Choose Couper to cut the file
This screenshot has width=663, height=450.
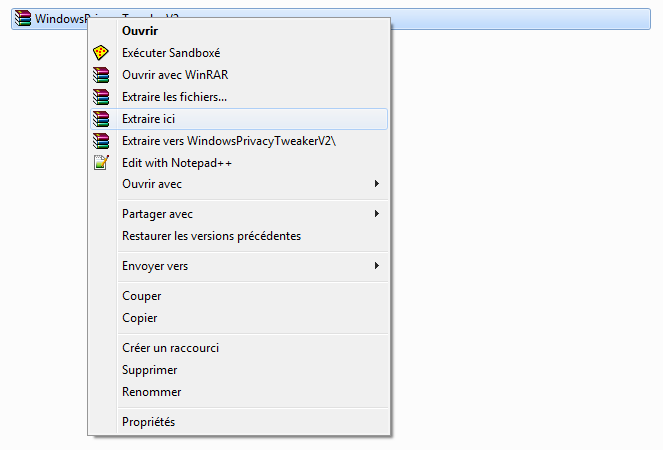click(x=239, y=296)
